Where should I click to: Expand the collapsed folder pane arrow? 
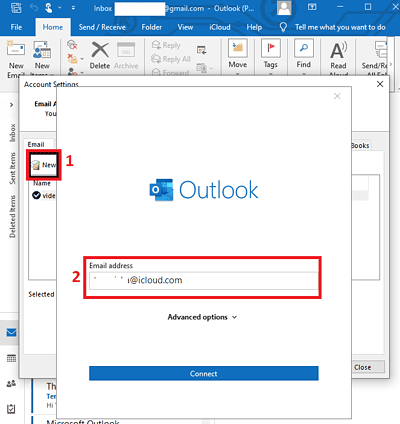(12, 105)
